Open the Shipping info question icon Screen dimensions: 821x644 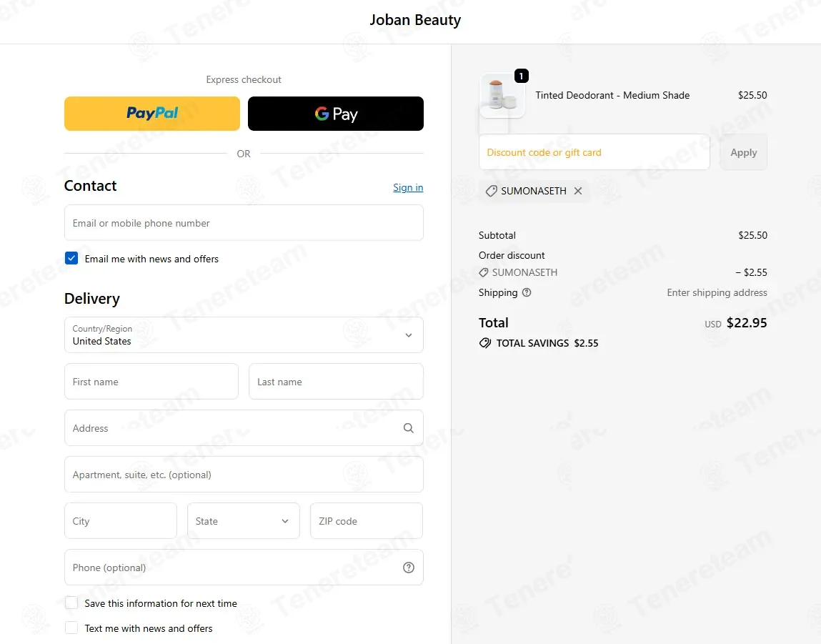(x=527, y=292)
